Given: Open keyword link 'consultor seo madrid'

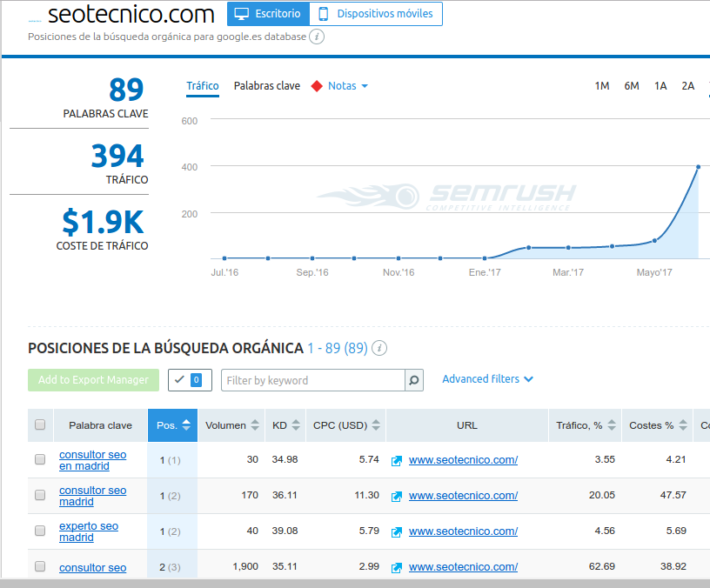Looking at the screenshot, I should point(93,496).
